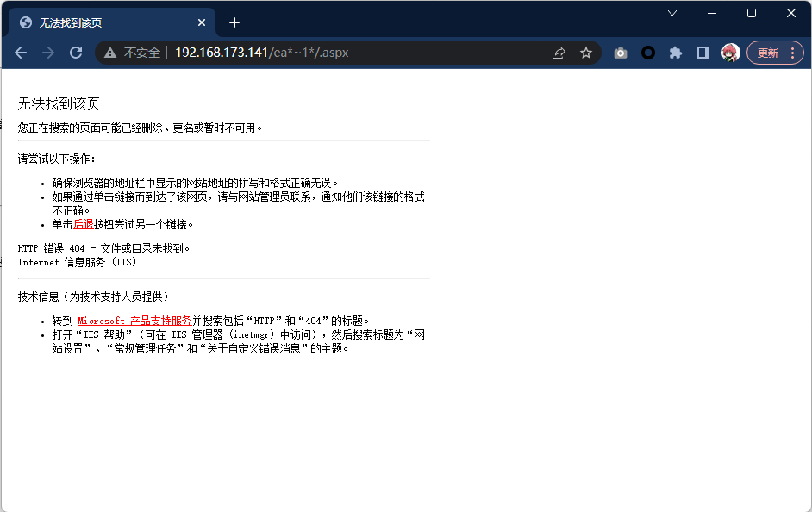Image resolution: width=812 pixels, height=512 pixels.
Task: Open the 不安全 site information popup
Action: coord(133,53)
